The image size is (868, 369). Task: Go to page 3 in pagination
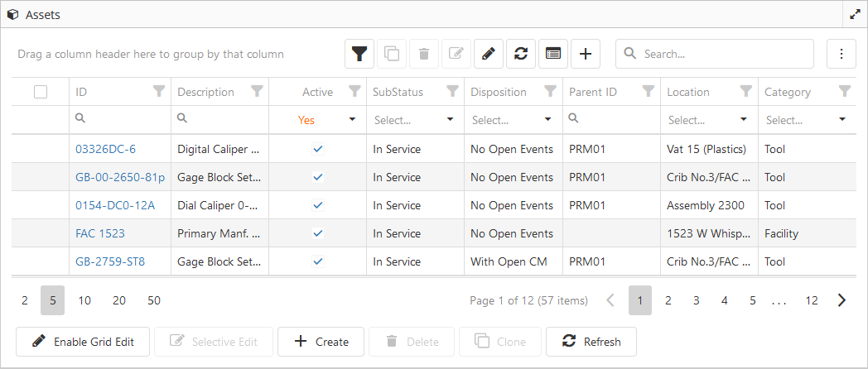pyautogui.click(x=697, y=300)
